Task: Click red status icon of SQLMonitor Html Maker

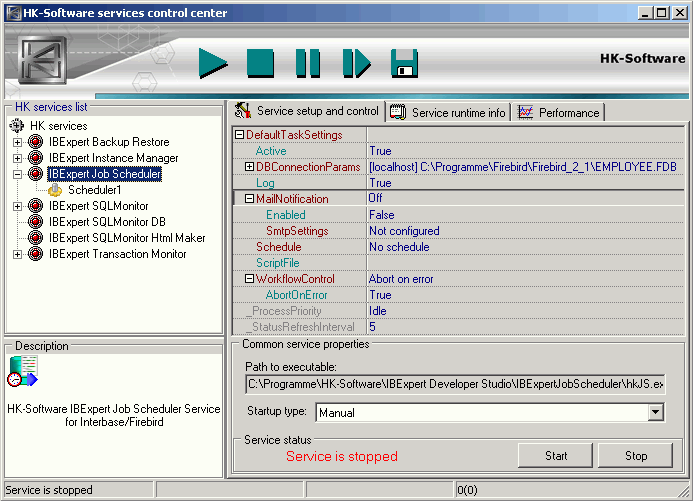Action: point(35,238)
